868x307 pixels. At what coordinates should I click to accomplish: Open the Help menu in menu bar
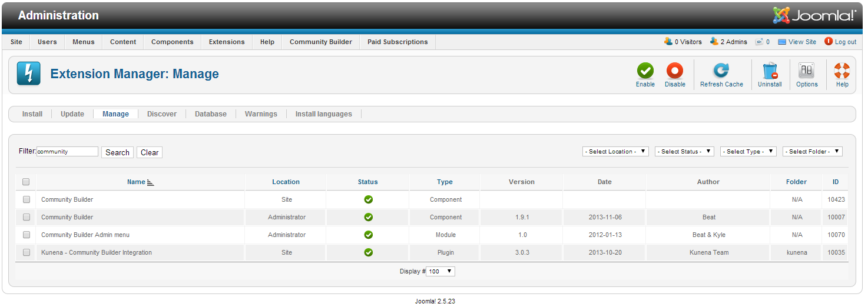(267, 42)
